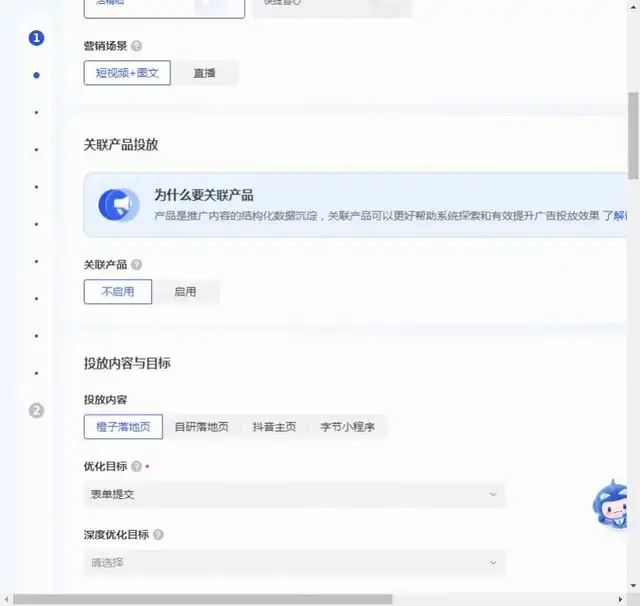Enable linked product with 启用
Image resolution: width=640 pixels, height=606 pixels.
point(185,292)
